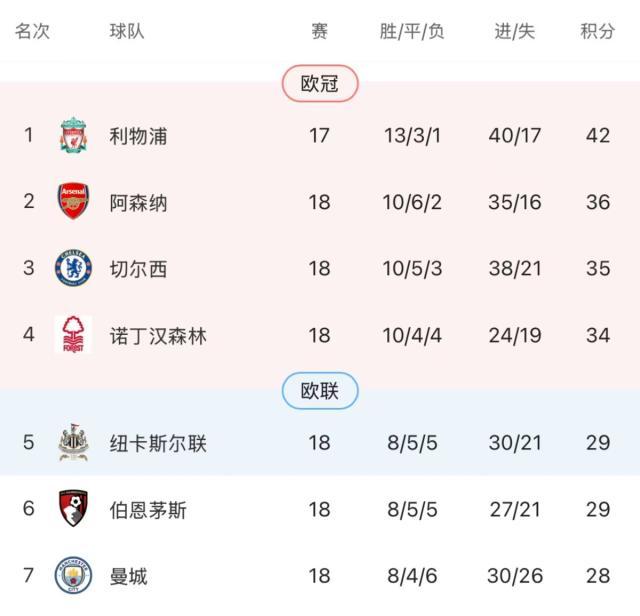Click the Newcastle United club crest
Screen dimensions: 640x616
click(73, 442)
